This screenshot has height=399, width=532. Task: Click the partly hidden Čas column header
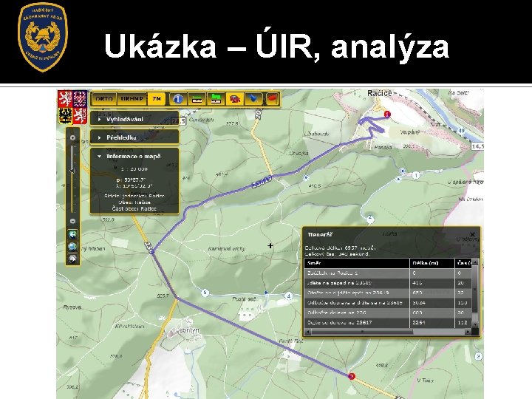[x=463, y=263]
